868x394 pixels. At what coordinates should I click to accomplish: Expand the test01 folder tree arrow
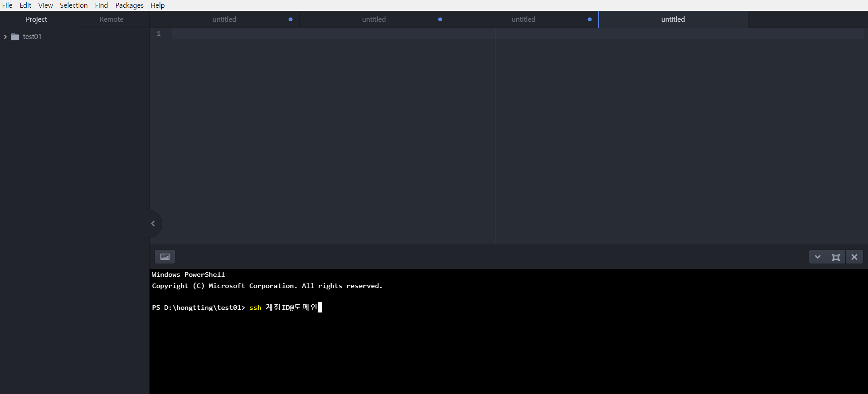tap(5, 37)
